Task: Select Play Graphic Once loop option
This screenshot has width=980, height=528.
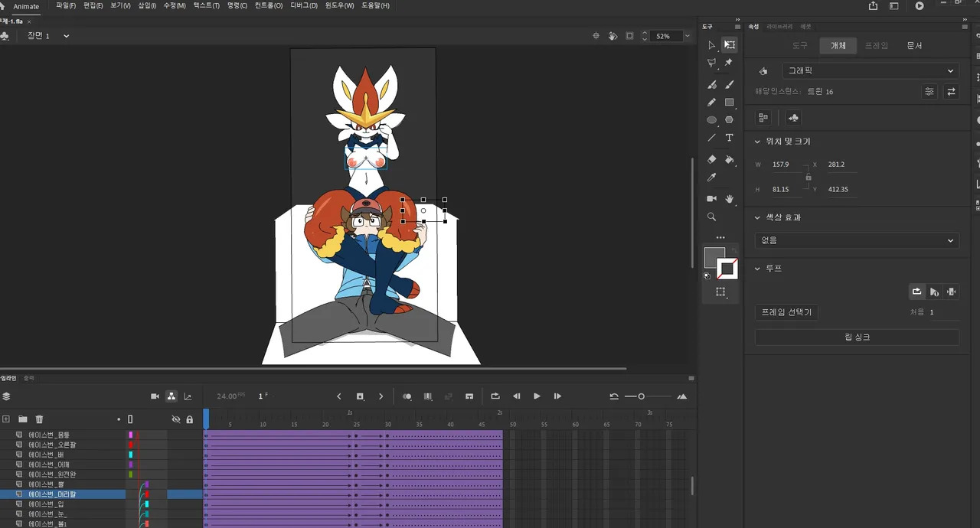Action: pos(934,292)
